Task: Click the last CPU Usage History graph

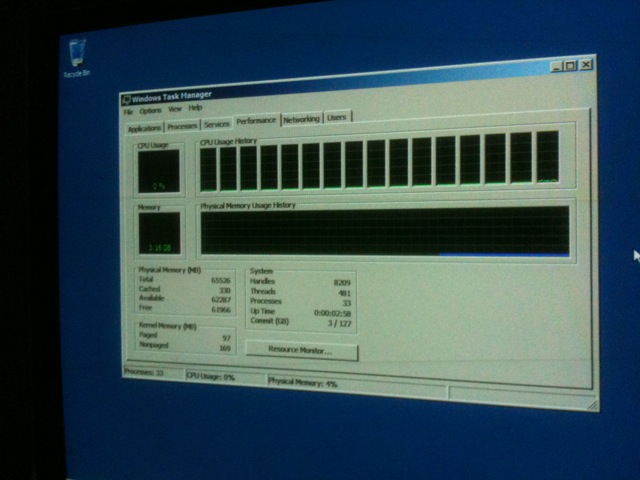Action: tap(547, 157)
